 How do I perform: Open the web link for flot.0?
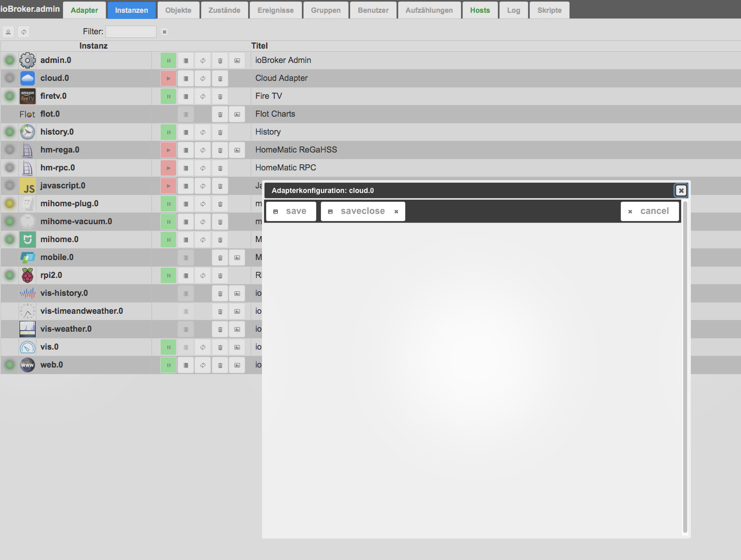(x=237, y=114)
